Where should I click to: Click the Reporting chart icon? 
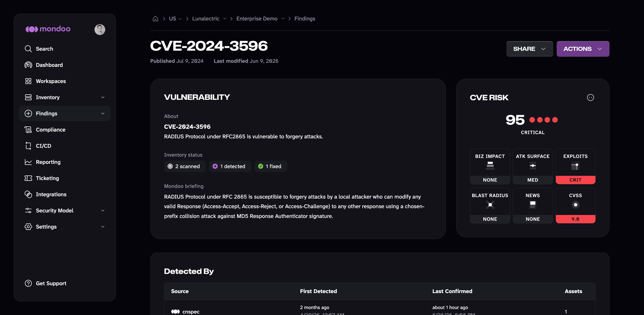point(28,162)
